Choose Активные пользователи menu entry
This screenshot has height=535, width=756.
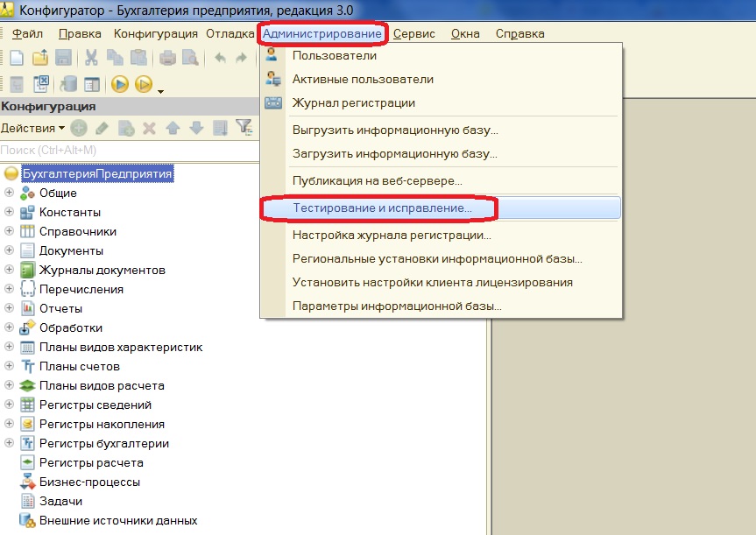pos(440,79)
